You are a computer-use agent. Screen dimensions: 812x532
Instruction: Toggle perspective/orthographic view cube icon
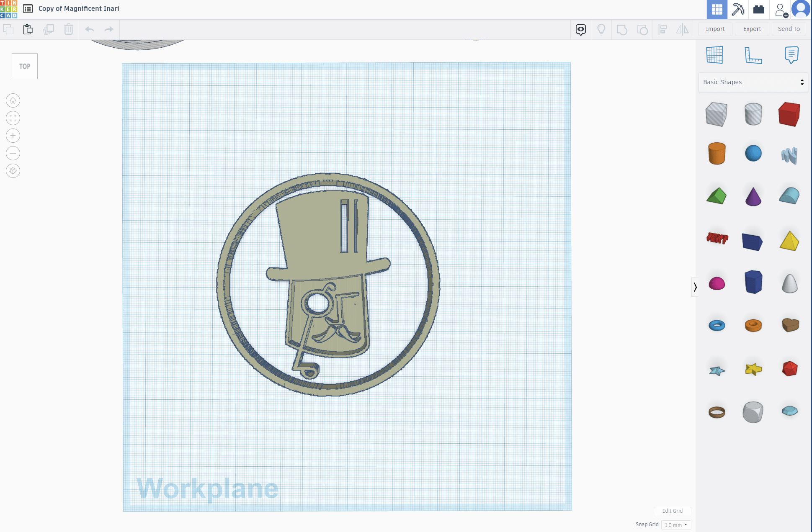(13, 171)
